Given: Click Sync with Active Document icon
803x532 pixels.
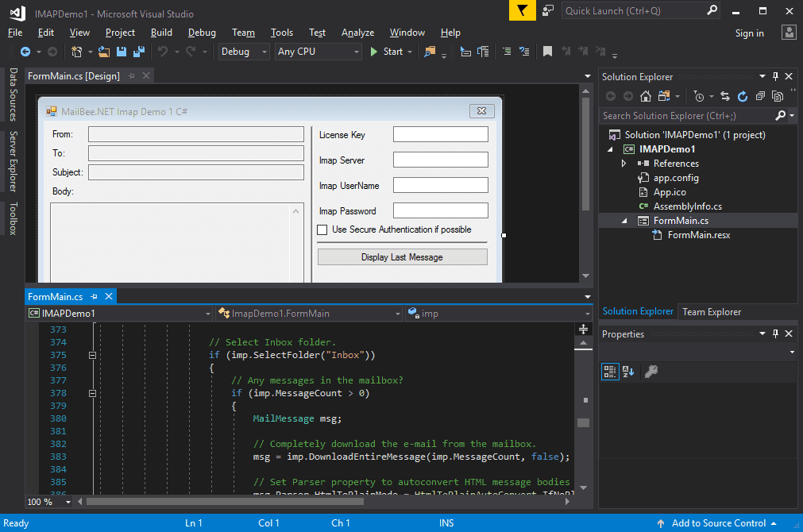Looking at the screenshot, I should [724, 96].
